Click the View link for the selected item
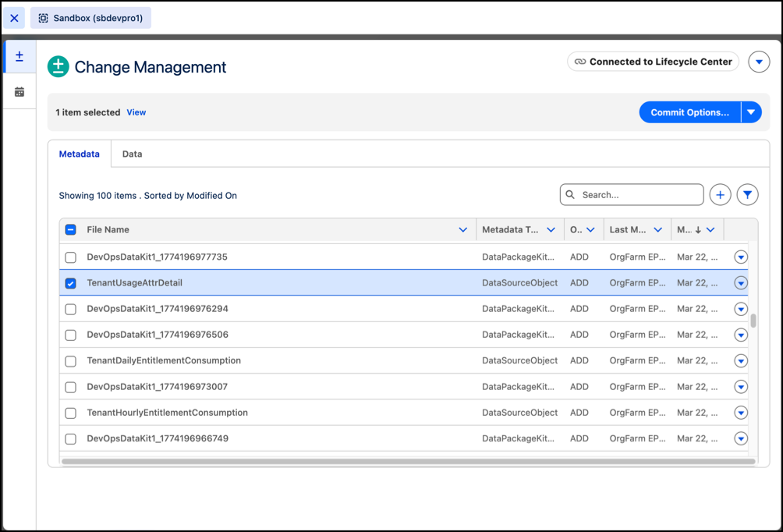The image size is (783, 532). click(x=136, y=112)
